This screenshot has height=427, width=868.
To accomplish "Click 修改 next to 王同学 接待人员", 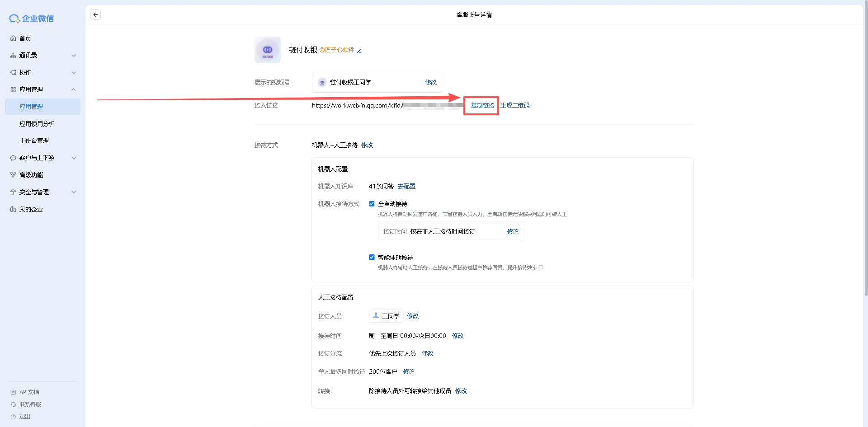I will [x=412, y=316].
